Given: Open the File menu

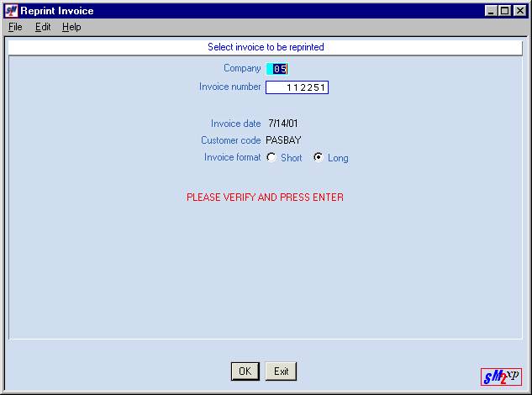Looking at the screenshot, I should [15, 27].
